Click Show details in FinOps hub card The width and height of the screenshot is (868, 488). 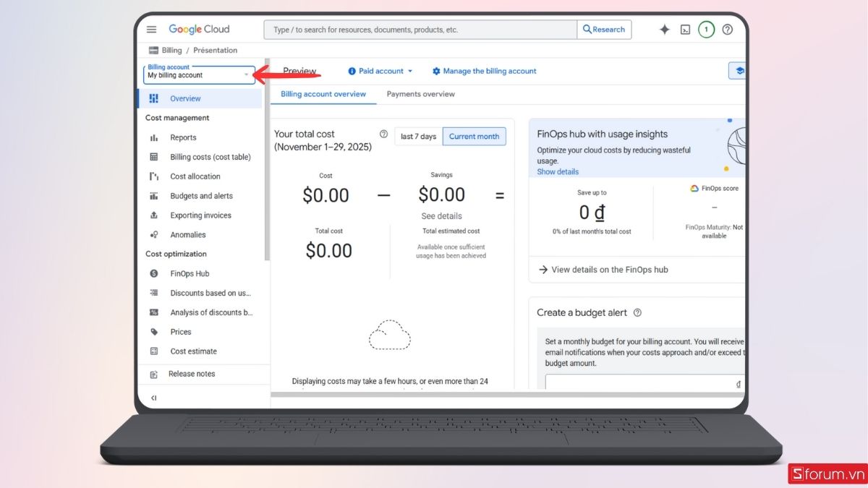(x=558, y=172)
